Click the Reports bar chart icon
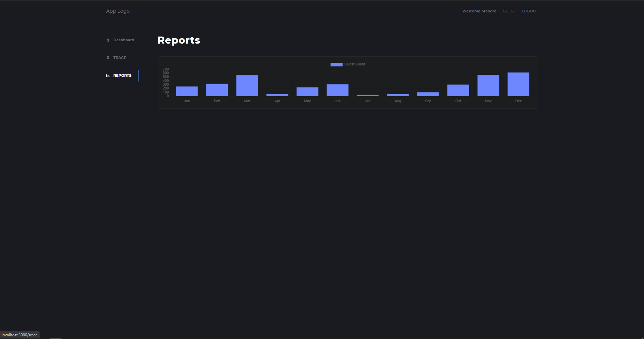644x339 pixels. (x=108, y=76)
